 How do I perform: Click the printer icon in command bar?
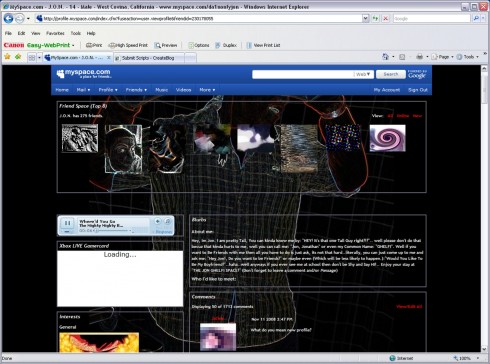click(420, 57)
